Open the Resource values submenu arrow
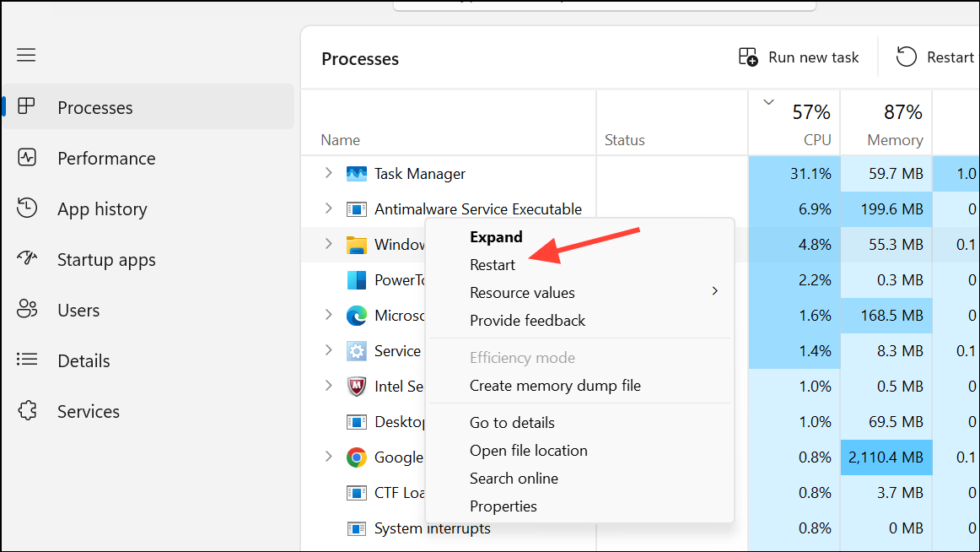 click(x=715, y=290)
